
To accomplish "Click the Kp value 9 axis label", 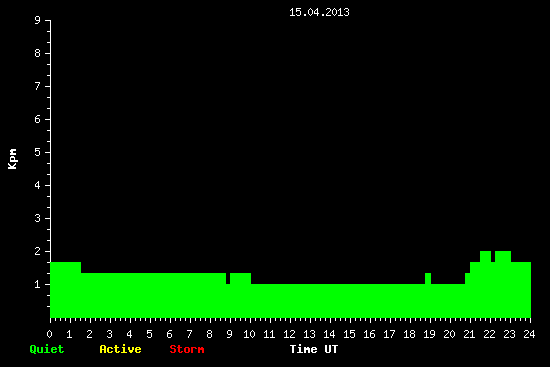I will [x=38, y=20].
